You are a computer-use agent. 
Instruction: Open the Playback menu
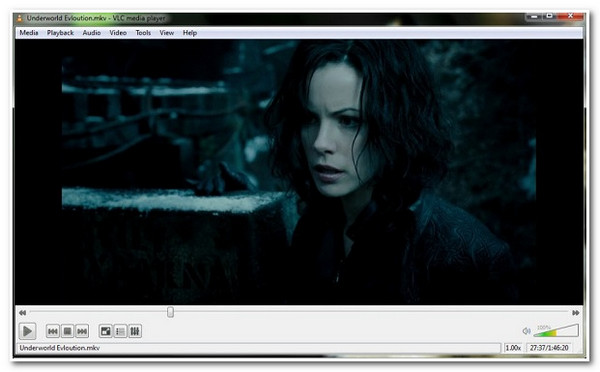coord(60,33)
